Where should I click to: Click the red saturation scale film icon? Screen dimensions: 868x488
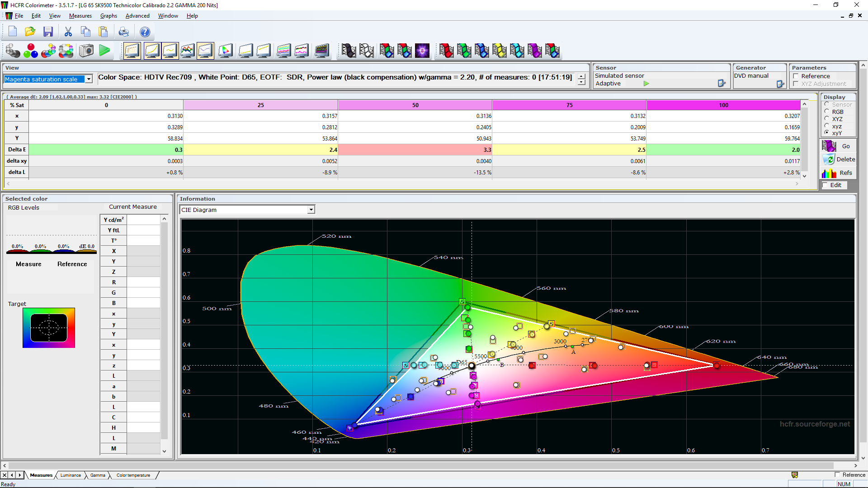(x=446, y=51)
